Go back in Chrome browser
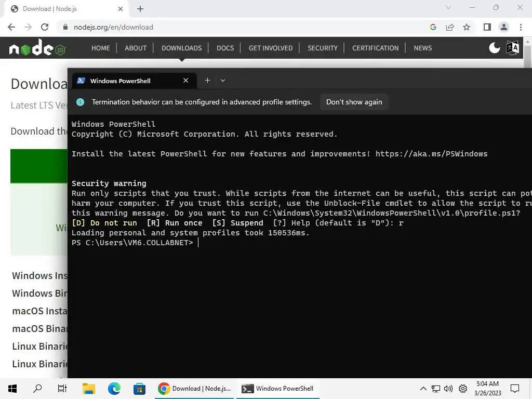This screenshot has height=399, width=532. pyautogui.click(x=11, y=27)
